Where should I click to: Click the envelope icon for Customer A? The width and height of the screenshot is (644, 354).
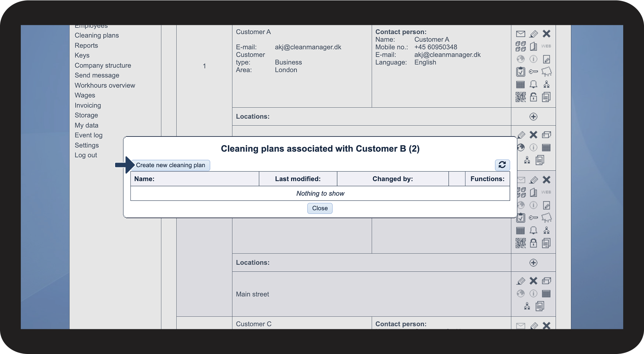click(520, 34)
